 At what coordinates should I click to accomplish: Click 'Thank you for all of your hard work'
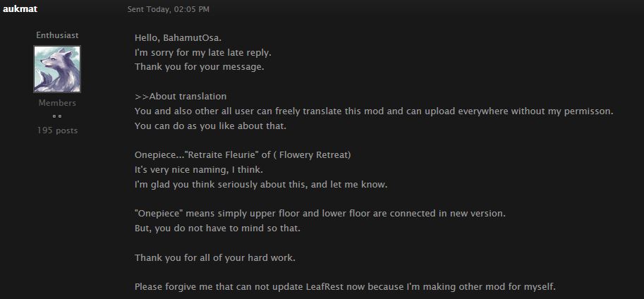215,257
